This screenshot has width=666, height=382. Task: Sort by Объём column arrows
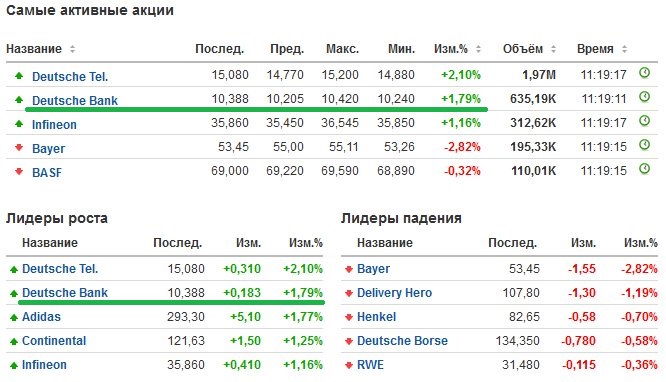pyautogui.click(x=553, y=49)
